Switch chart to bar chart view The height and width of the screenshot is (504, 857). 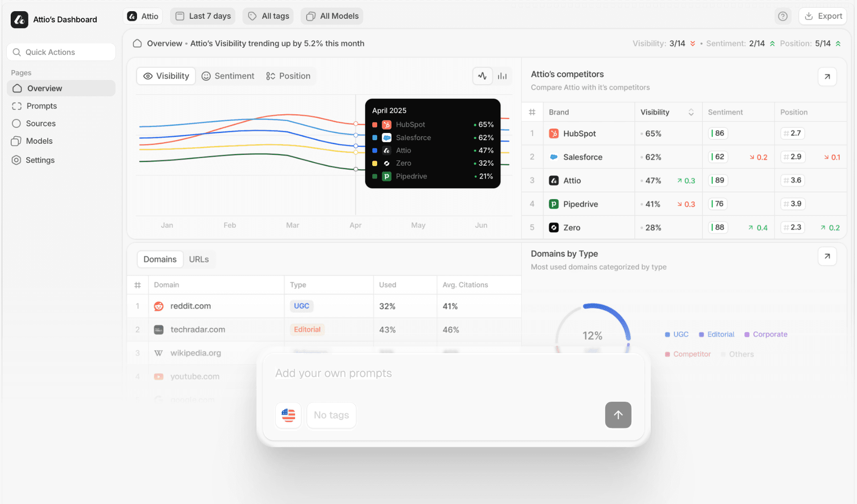click(502, 76)
